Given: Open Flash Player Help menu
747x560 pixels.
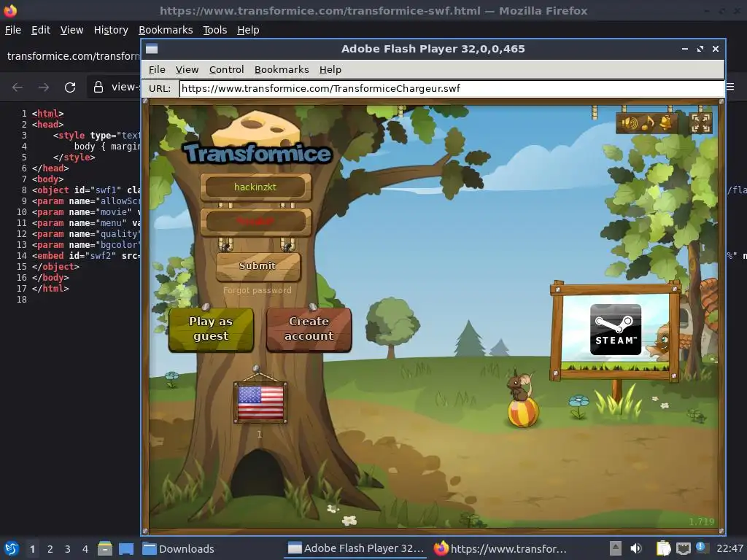Looking at the screenshot, I should click(330, 69).
